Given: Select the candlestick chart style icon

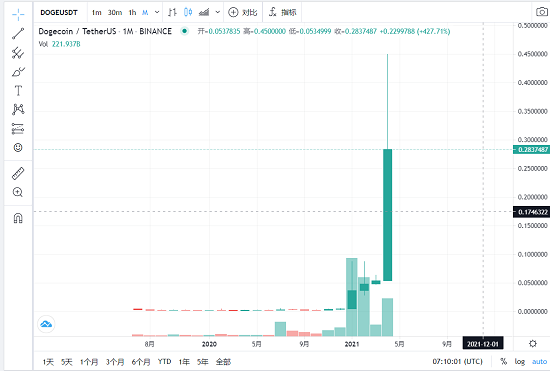Looking at the screenshot, I should 188,13.
